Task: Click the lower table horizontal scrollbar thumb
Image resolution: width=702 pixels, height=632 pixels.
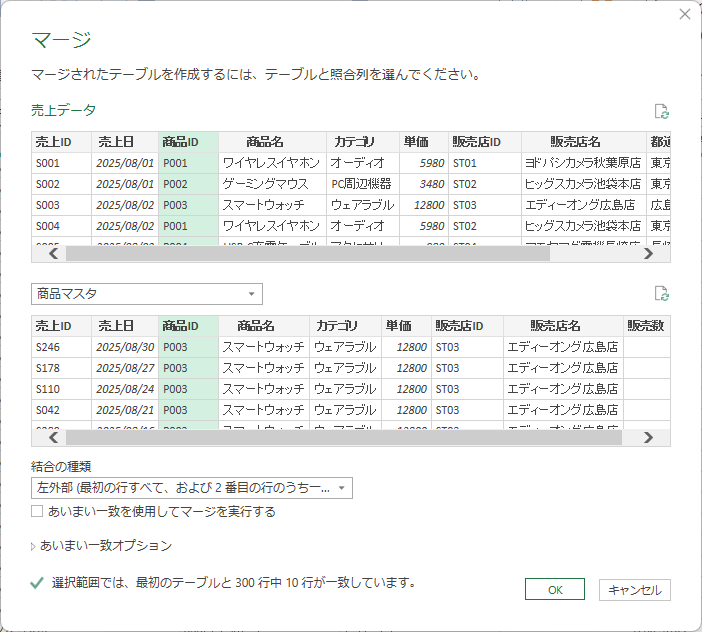Action: click(x=340, y=437)
